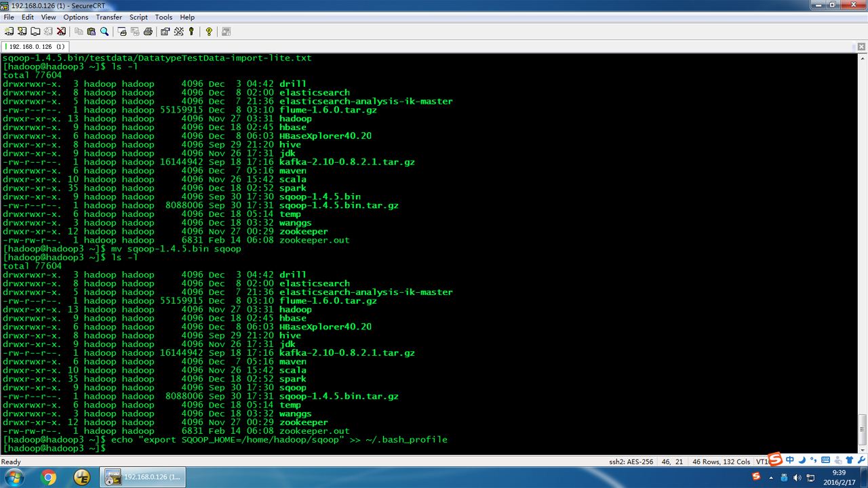This screenshot has height=488, width=868.
Task: Open the Script menu
Action: [x=138, y=17]
